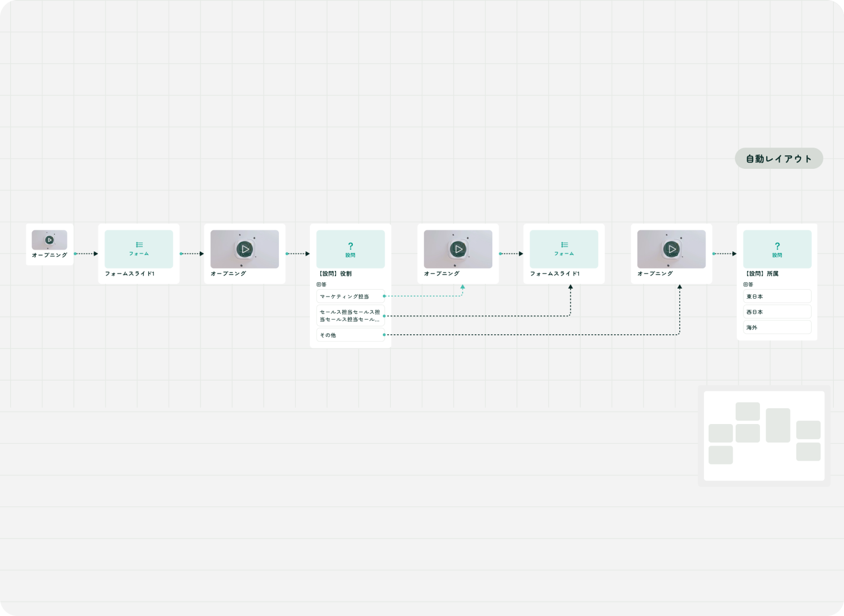844x616 pixels.
Task: Click the form icon in the leftmost フォームスライド1 node
Action: click(139, 245)
